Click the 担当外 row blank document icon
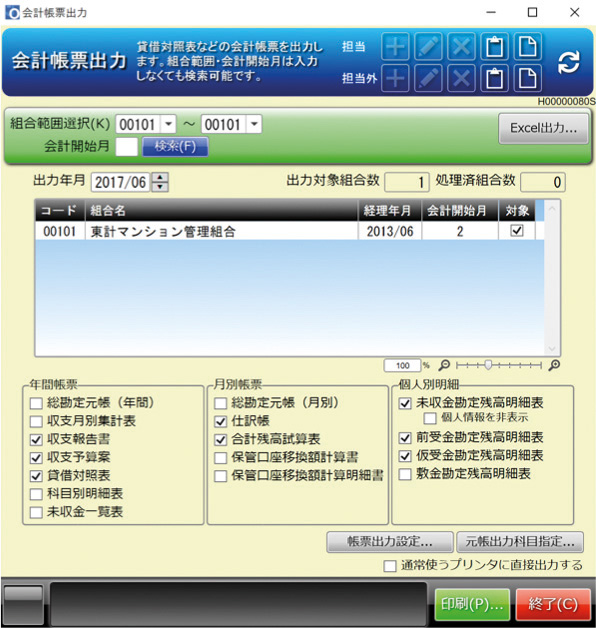 coord(528,78)
